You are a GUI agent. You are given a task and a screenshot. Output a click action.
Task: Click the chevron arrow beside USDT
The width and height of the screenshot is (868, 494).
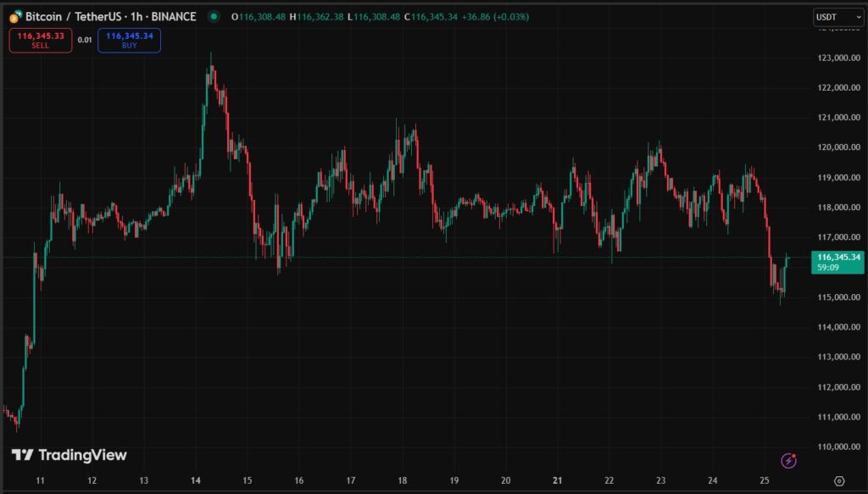pyautogui.click(x=859, y=16)
